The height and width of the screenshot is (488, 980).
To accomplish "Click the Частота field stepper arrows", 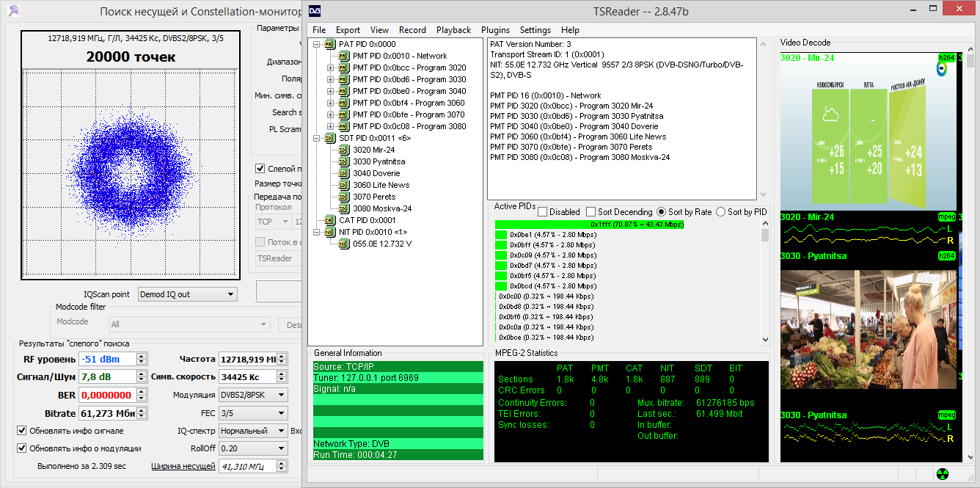I will [282, 359].
